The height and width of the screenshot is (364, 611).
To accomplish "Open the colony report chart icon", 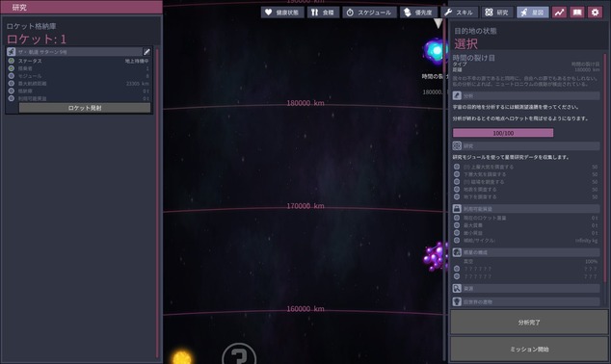I will pos(559,13).
